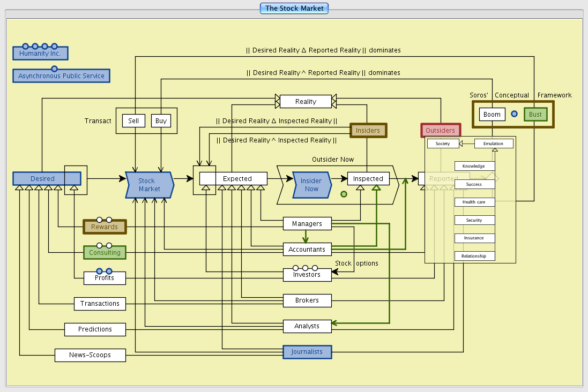This screenshot has height=392, width=588.
Task: Select the Journalists node
Action: pyautogui.click(x=307, y=352)
